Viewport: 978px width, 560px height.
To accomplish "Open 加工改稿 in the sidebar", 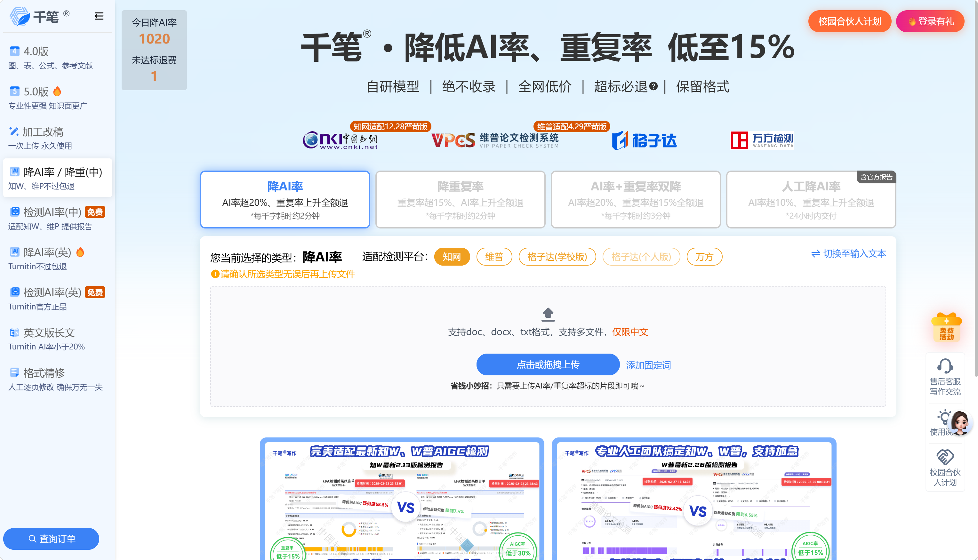I will point(57,138).
